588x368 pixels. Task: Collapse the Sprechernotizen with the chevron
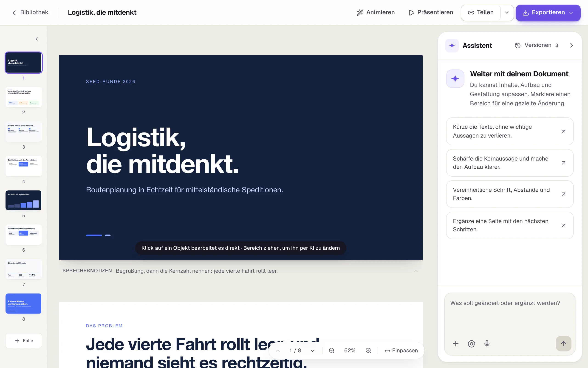(416, 271)
